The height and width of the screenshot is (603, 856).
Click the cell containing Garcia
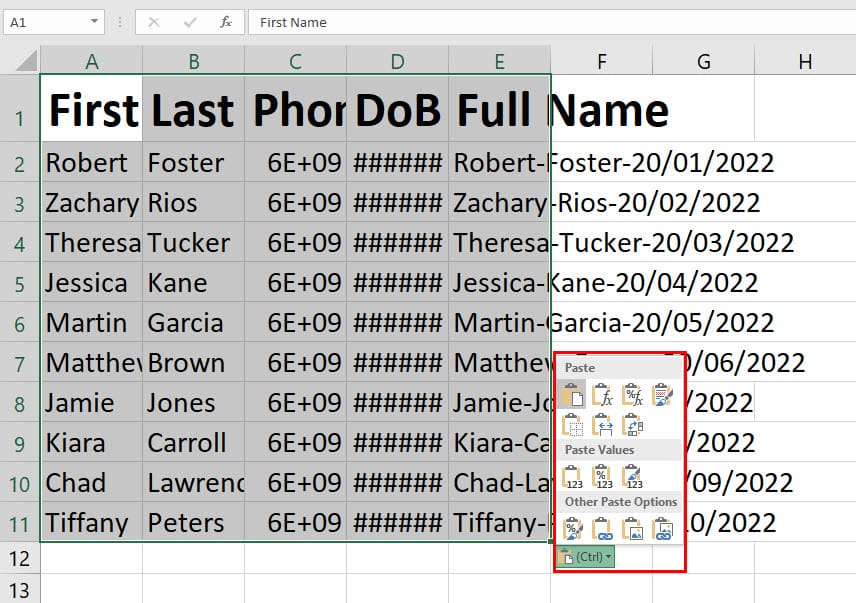193,322
